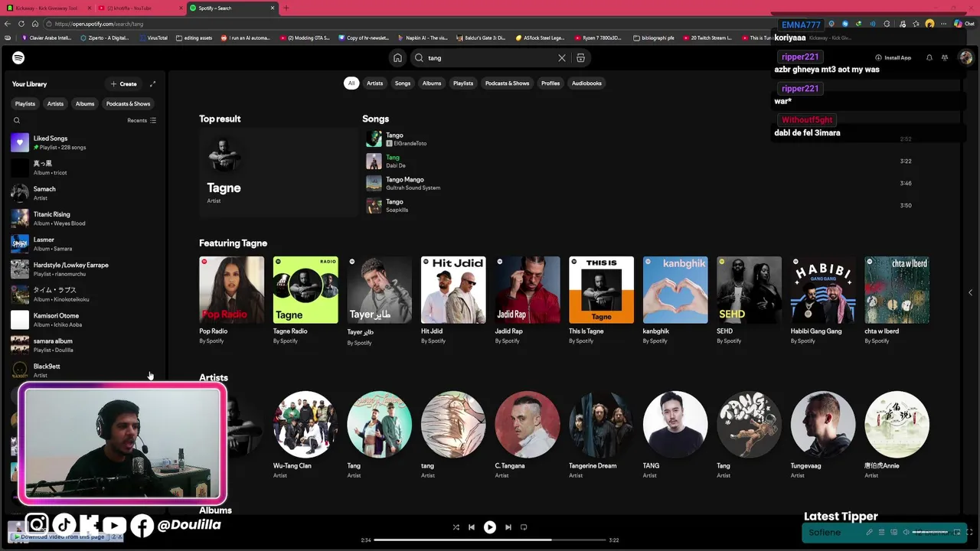
Task: Open user profile avatar menu
Action: pyautogui.click(x=966, y=57)
